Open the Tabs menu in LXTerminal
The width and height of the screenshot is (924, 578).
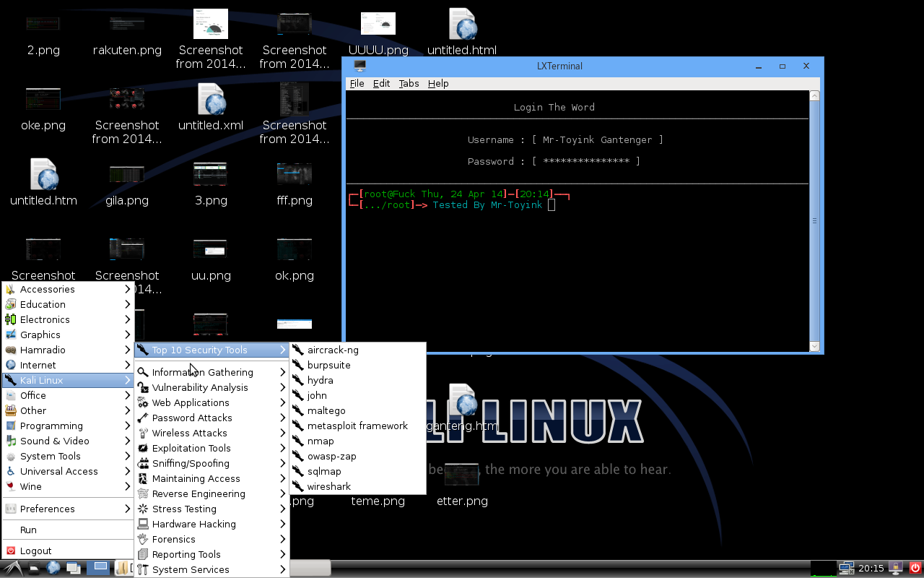409,83
